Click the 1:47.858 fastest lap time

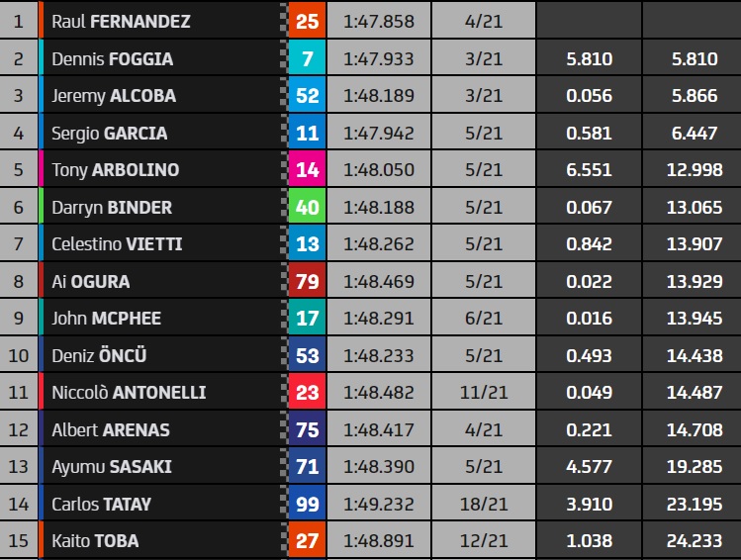[x=379, y=21]
